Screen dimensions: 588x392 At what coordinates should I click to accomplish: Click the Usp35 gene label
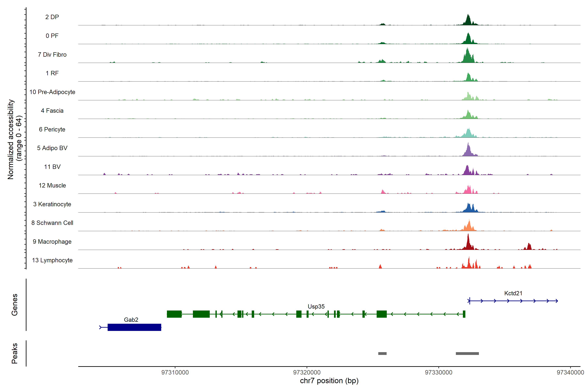coord(316,307)
